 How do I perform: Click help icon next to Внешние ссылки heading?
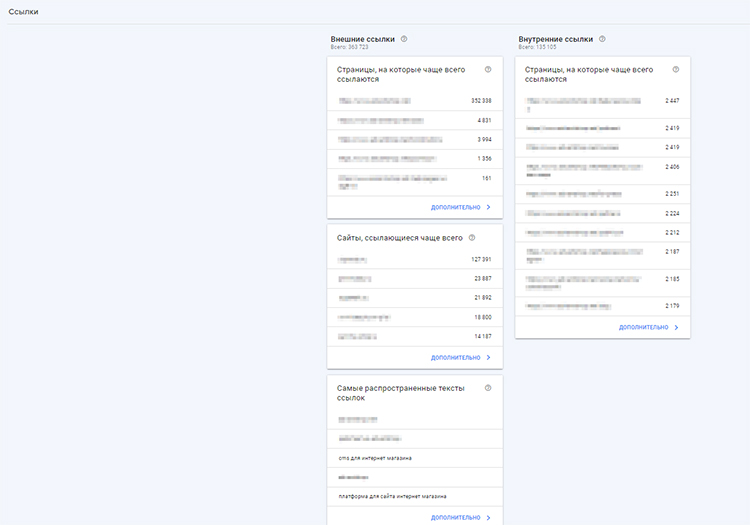[x=404, y=39]
